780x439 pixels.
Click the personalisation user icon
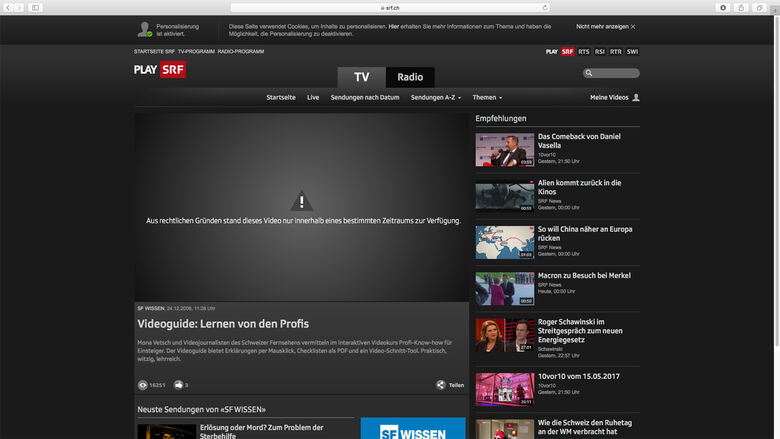click(144, 29)
